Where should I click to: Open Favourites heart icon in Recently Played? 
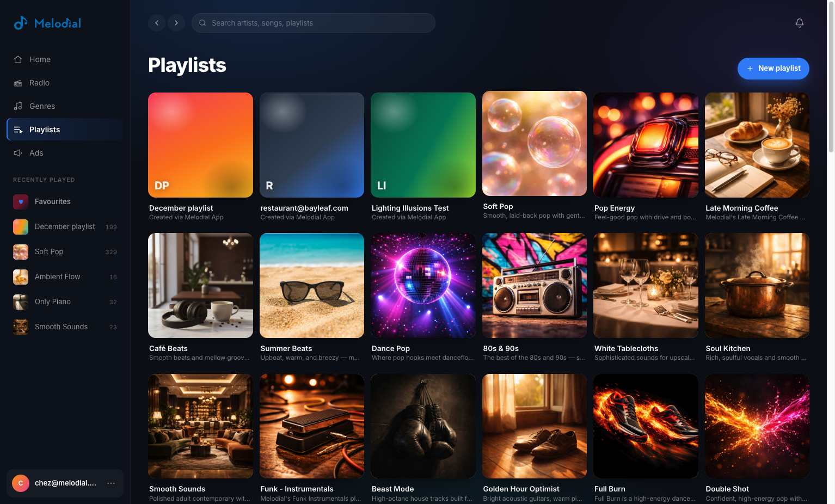pos(21,201)
